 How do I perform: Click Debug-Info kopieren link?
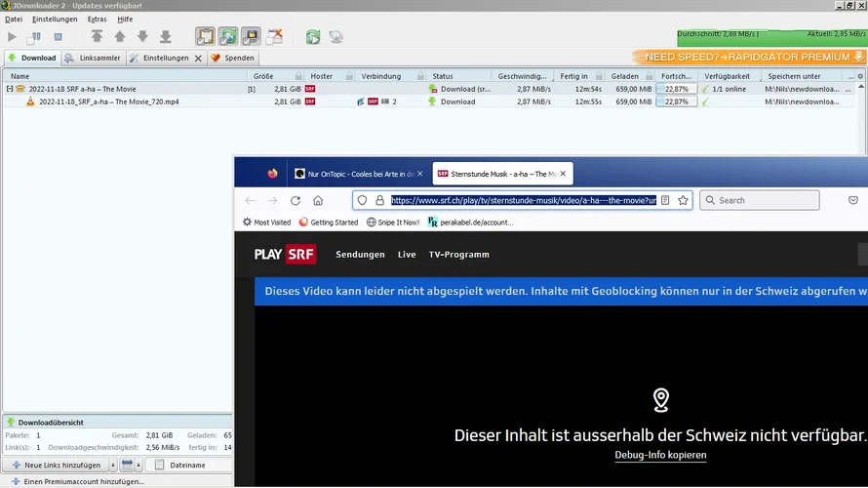click(x=660, y=456)
